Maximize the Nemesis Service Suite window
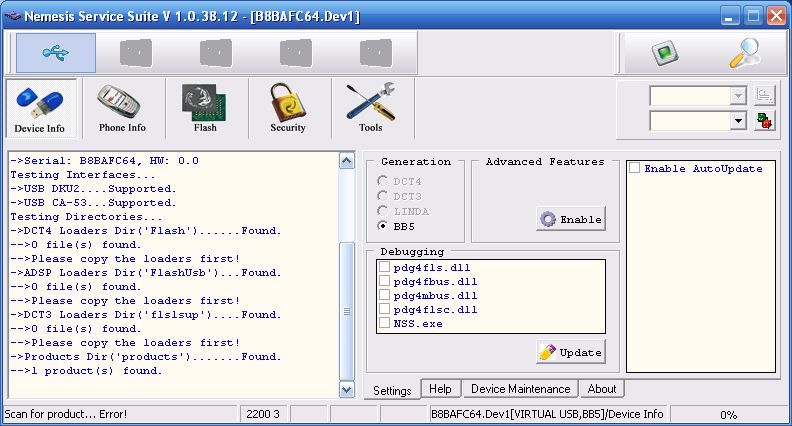 (x=753, y=16)
